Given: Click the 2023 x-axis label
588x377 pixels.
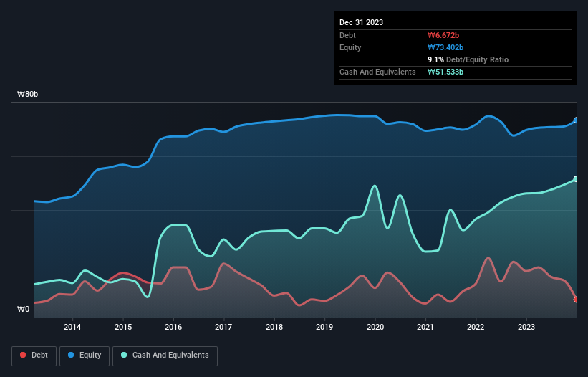Looking at the screenshot, I should tap(526, 327).
